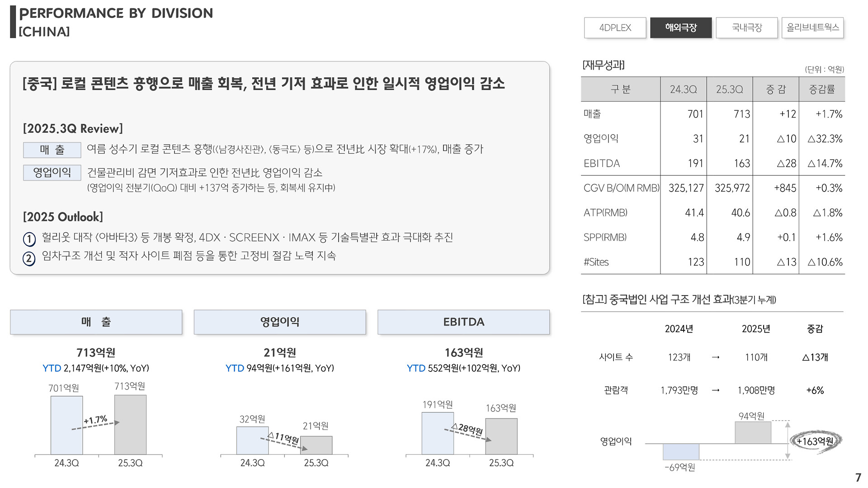This screenshot has height=488, width=868.
Task: Click the 25.3Q column header
Action: 729,89
